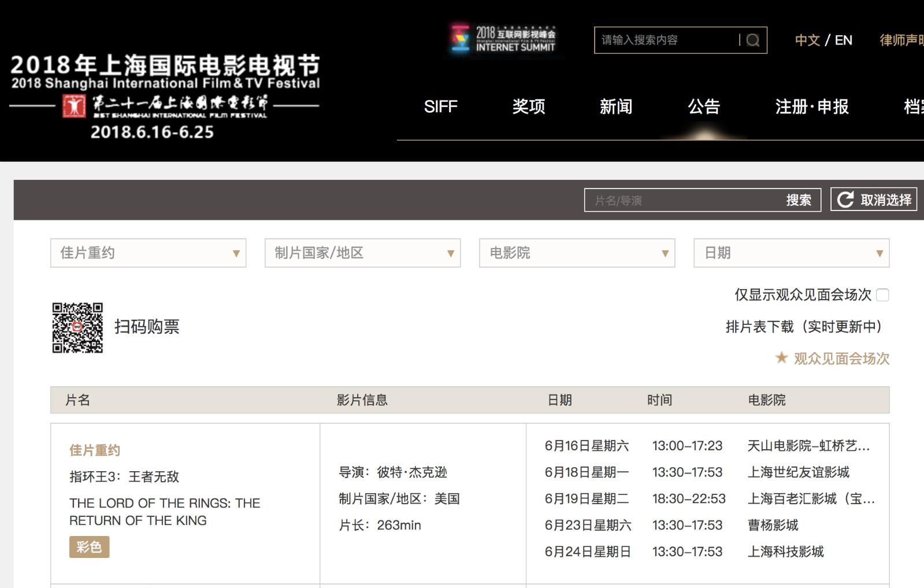The image size is (924, 588).
Task: Click the 观众见面会场次 link
Action: [841, 358]
